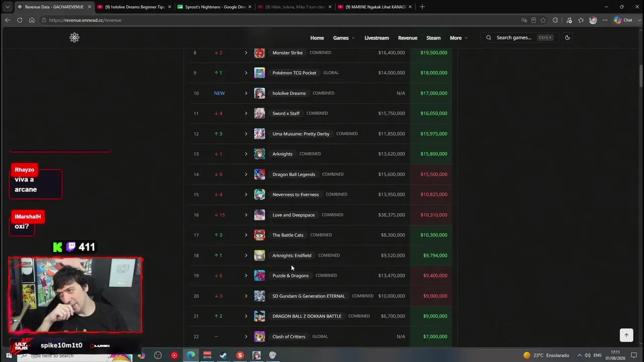
Task: Open the Arknights: Endfield game link
Action: [x=292, y=255]
